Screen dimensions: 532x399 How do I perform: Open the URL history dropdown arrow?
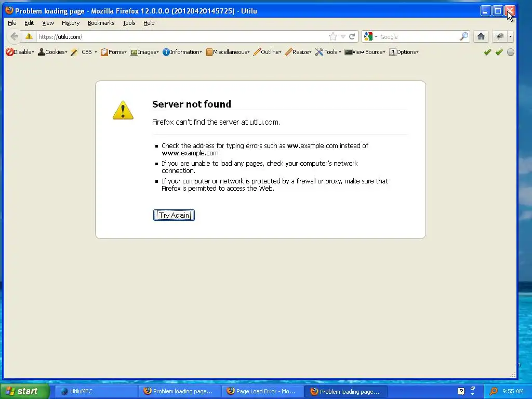click(x=343, y=37)
